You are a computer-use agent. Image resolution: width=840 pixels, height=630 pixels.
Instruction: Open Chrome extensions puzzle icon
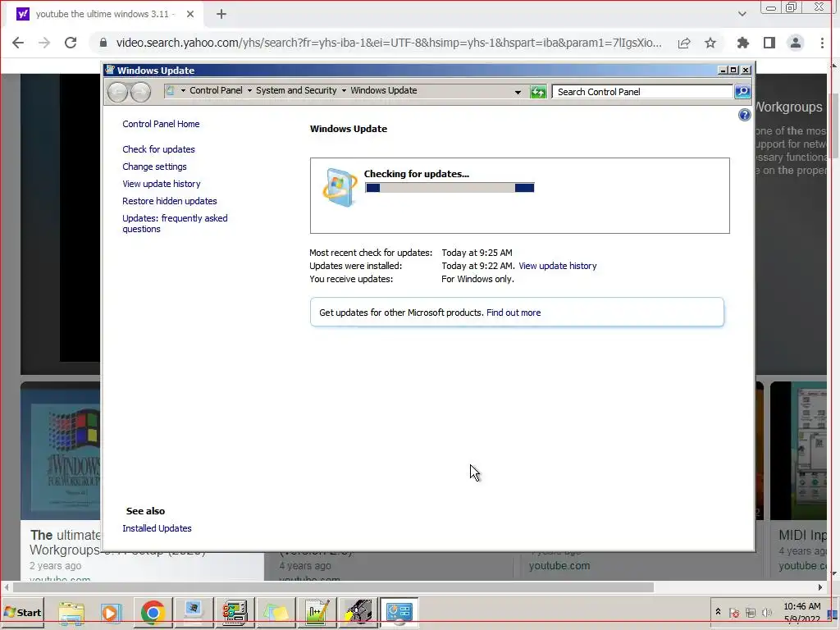pos(742,43)
